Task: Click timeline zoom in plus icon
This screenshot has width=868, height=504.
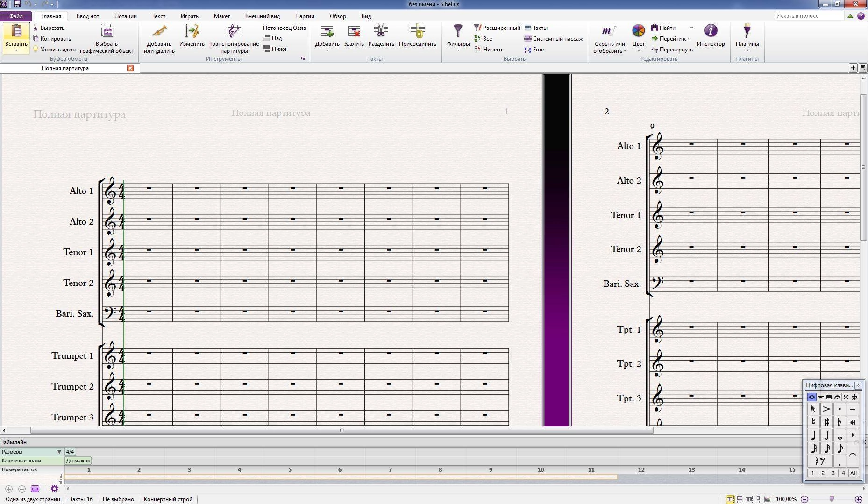Action: pyautogui.click(x=8, y=489)
